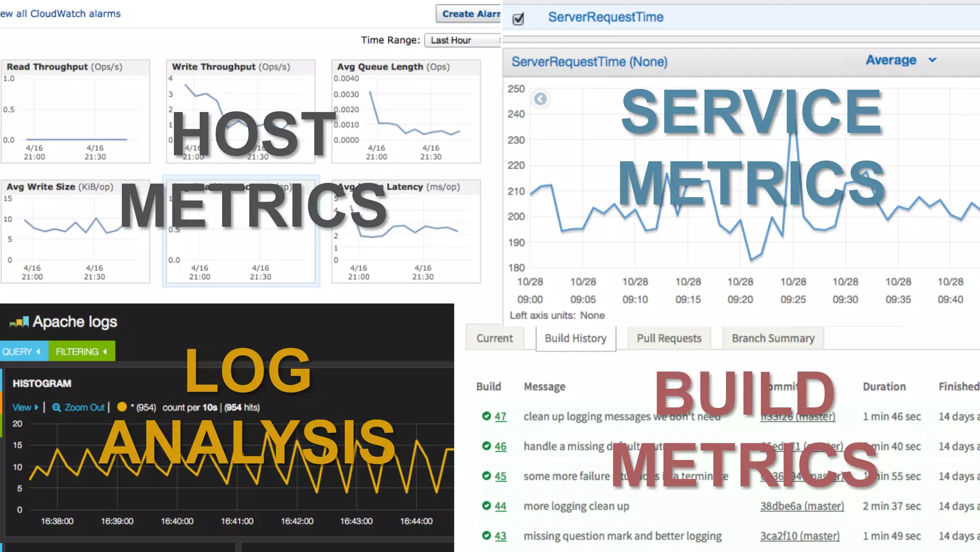Click Zoom Out on the histogram
Image resolution: width=980 pixels, height=552 pixels.
[x=85, y=407]
